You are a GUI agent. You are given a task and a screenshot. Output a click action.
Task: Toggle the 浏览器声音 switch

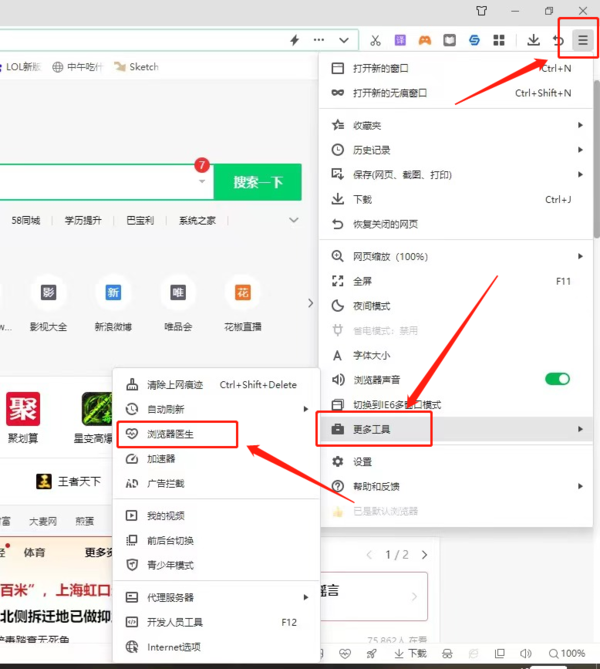click(557, 379)
